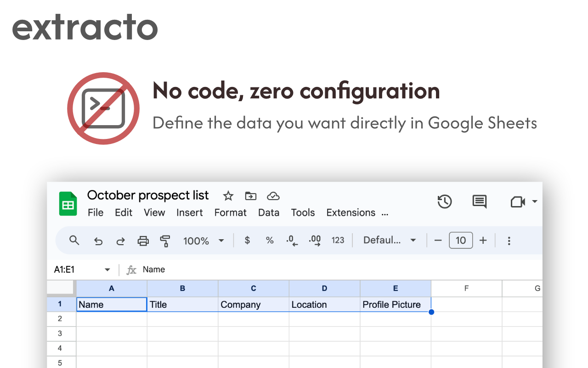The height and width of the screenshot is (368, 588).
Task: Open the comment history panel
Action: pyautogui.click(x=479, y=201)
